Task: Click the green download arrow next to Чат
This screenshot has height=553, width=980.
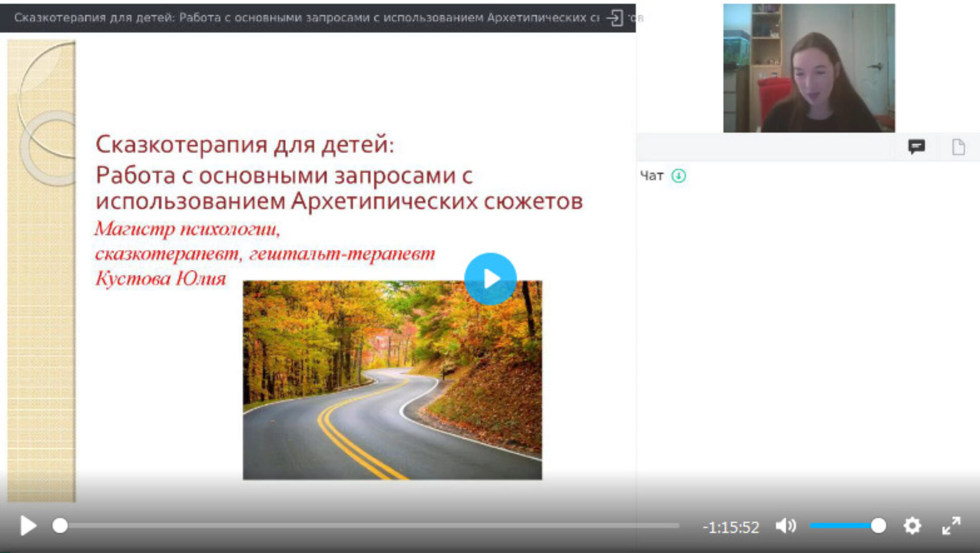Action: tap(678, 176)
